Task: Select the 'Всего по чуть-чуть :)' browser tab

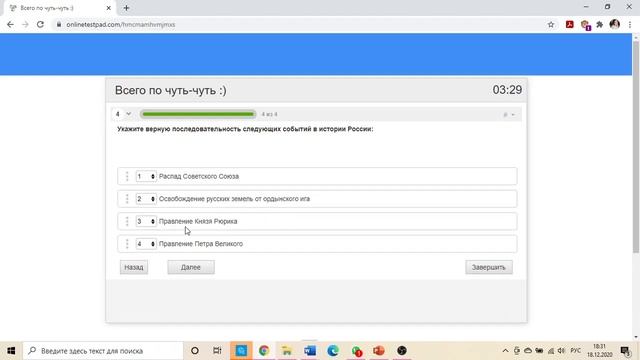Action: [60, 8]
